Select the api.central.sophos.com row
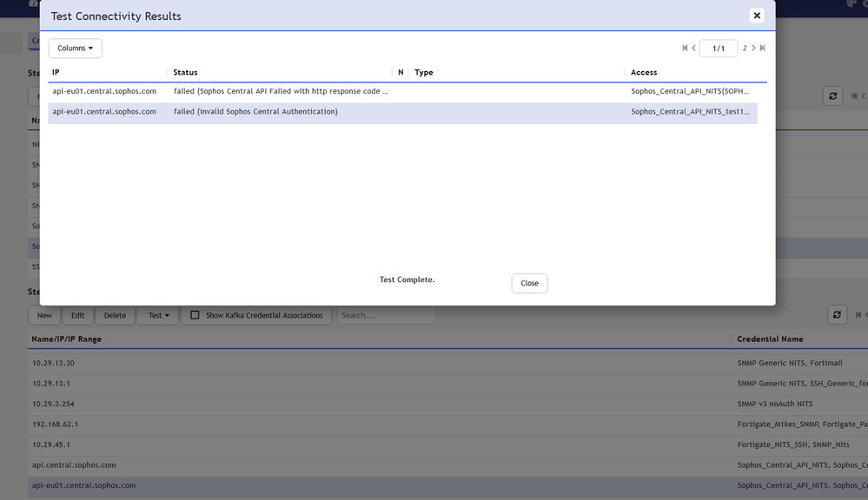The image size is (868, 500). [x=447, y=465]
